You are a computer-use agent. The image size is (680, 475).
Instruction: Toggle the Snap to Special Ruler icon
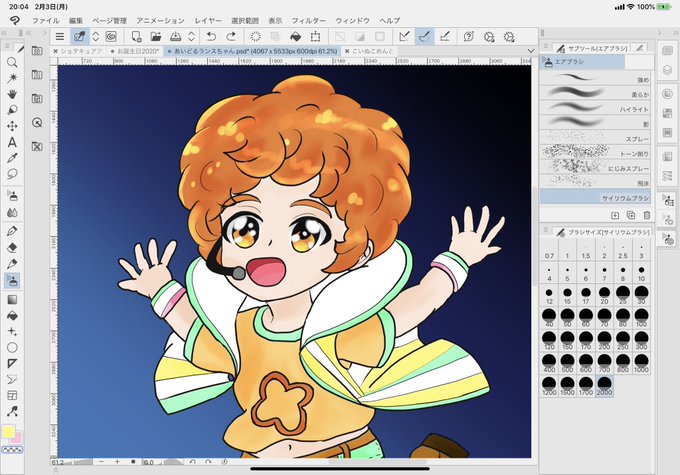(424, 37)
